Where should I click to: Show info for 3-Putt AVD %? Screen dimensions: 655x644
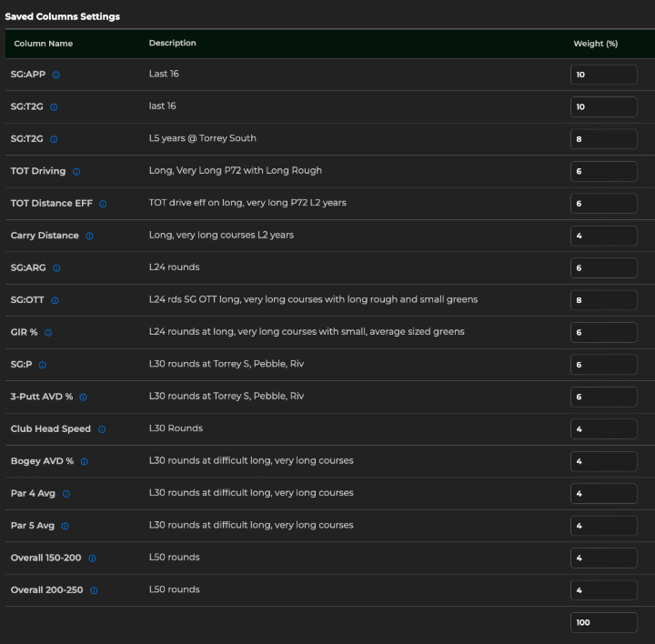(83, 397)
